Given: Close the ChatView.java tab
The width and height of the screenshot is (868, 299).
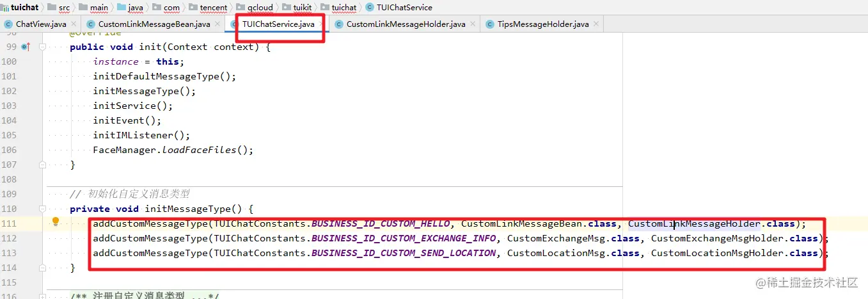Looking at the screenshot, I should click(72, 24).
